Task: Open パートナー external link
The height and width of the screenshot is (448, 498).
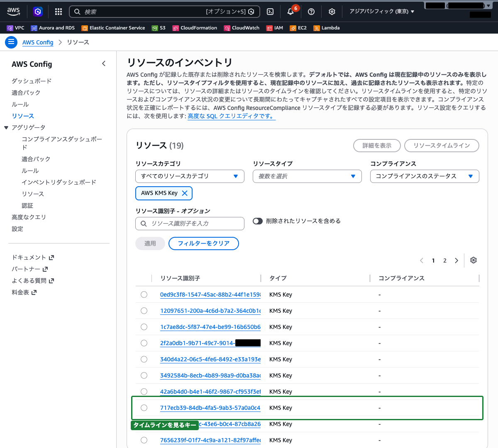Action: (x=30, y=269)
